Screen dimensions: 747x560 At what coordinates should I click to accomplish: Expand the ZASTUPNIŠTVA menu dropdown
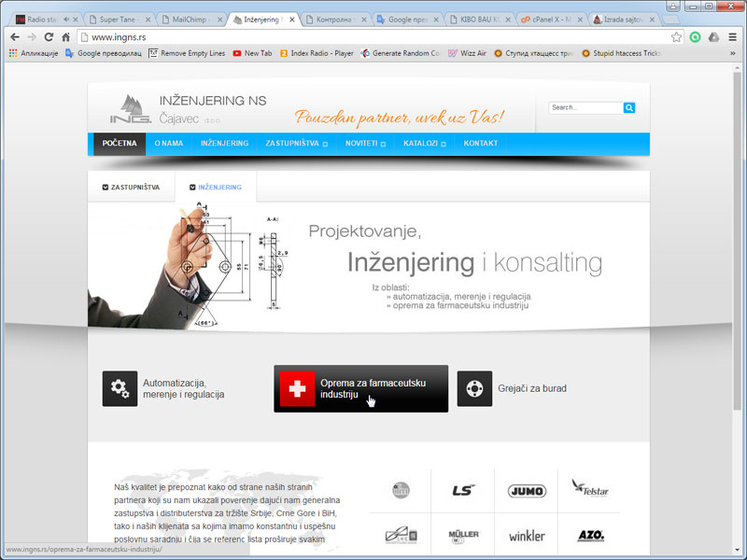[325, 144]
